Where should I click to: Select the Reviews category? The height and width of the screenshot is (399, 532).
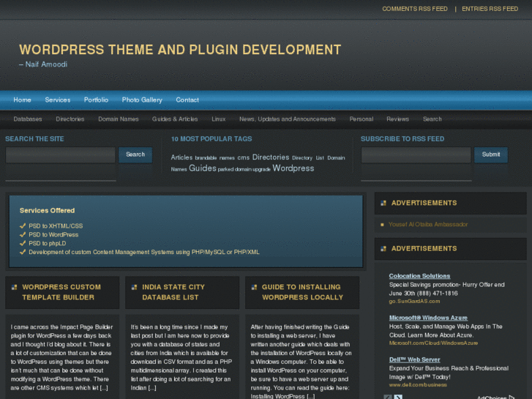click(x=397, y=119)
